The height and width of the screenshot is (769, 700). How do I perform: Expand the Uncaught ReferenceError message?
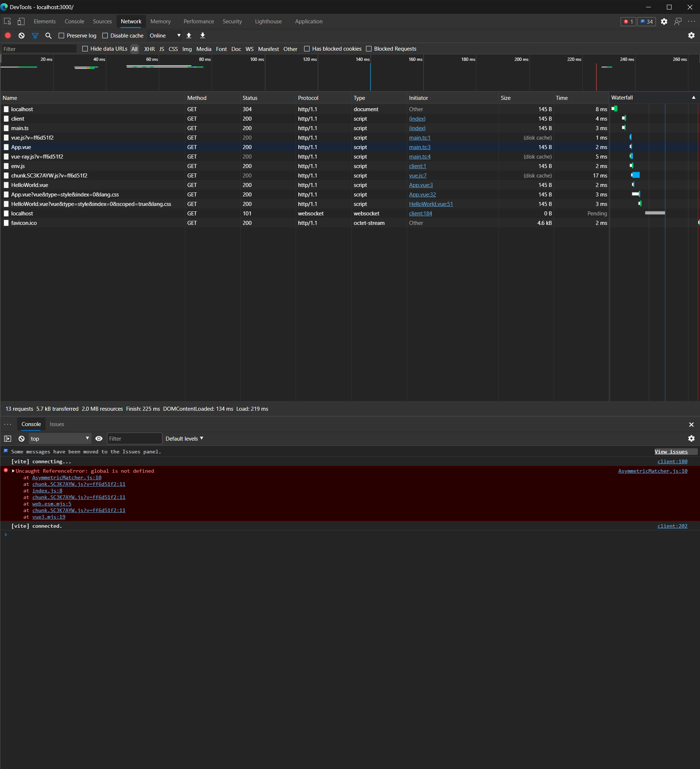(x=13, y=471)
